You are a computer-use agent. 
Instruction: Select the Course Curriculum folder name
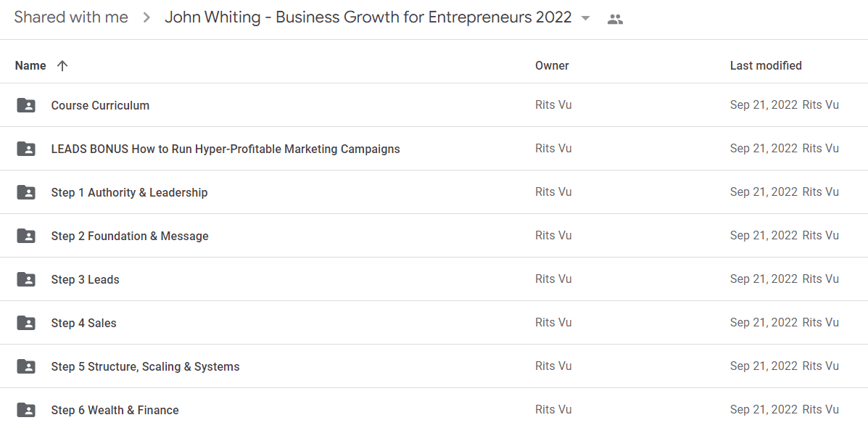(100, 105)
